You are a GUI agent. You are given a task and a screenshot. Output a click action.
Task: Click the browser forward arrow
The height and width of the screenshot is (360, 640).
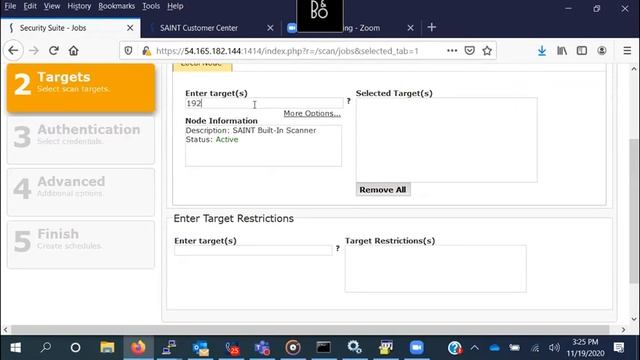point(34,51)
